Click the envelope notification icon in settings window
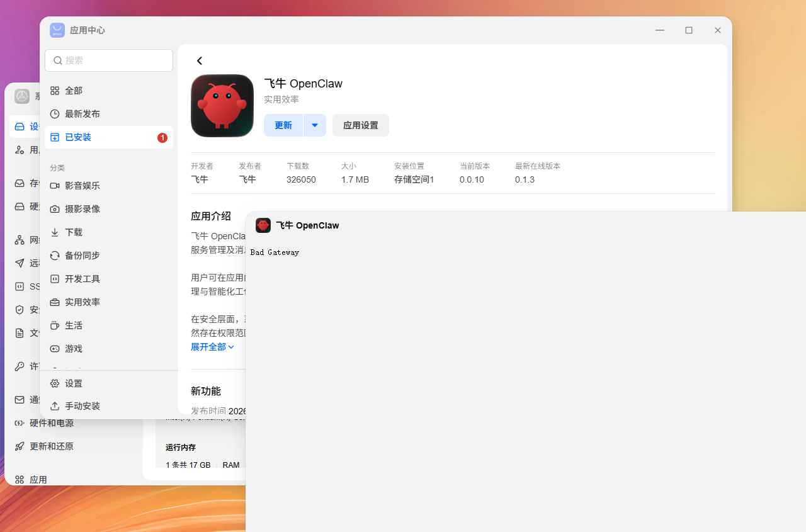This screenshot has width=806, height=532. pos(20,400)
